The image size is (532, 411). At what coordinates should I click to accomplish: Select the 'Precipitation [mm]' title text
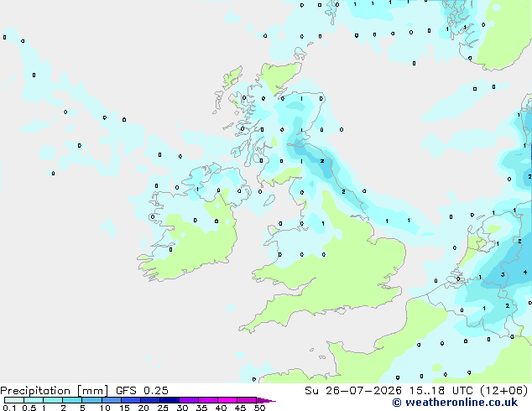(55, 391)
